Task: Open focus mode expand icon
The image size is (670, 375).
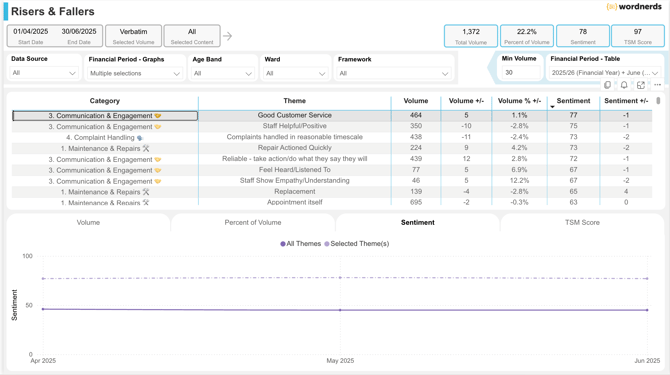Action: click(641, 85)
